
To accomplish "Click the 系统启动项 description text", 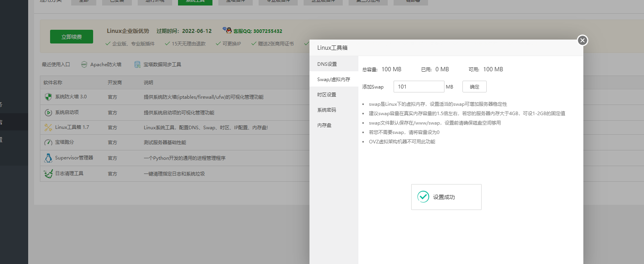I will click(x=179, y=112).
